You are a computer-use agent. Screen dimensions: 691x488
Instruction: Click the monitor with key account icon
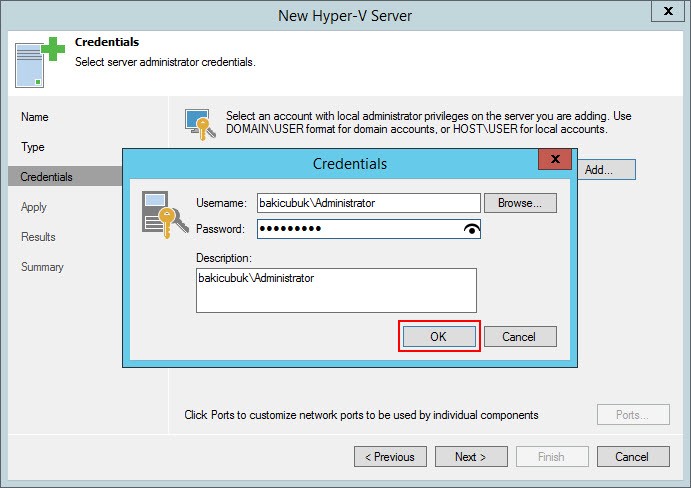click(201, 125)
